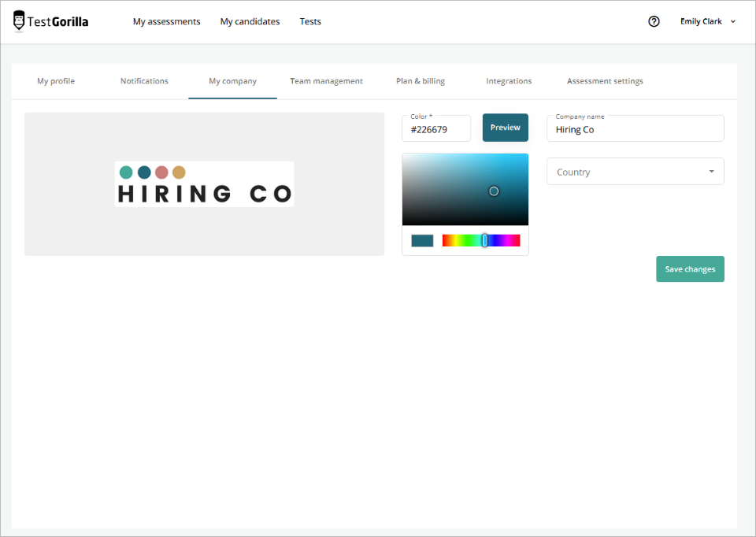The image size is (756, 537).
Task: Click the Preview button
Action: click(506, 128)
